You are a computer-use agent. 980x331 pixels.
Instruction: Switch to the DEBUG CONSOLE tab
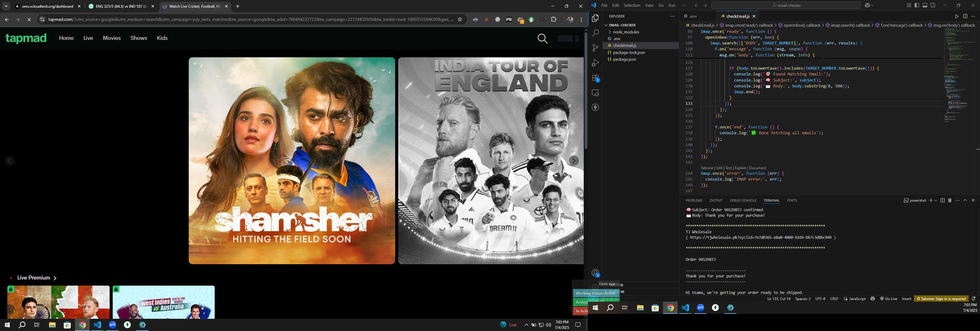743,200
